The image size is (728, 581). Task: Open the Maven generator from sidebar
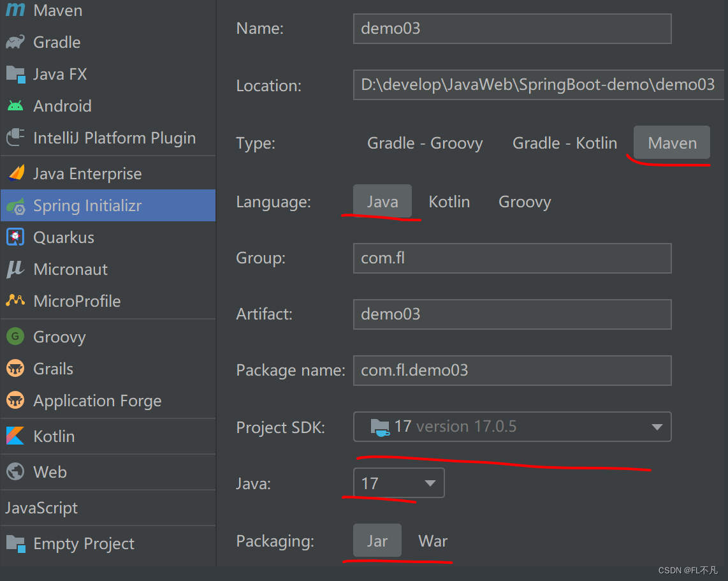(x=16, y=10)
